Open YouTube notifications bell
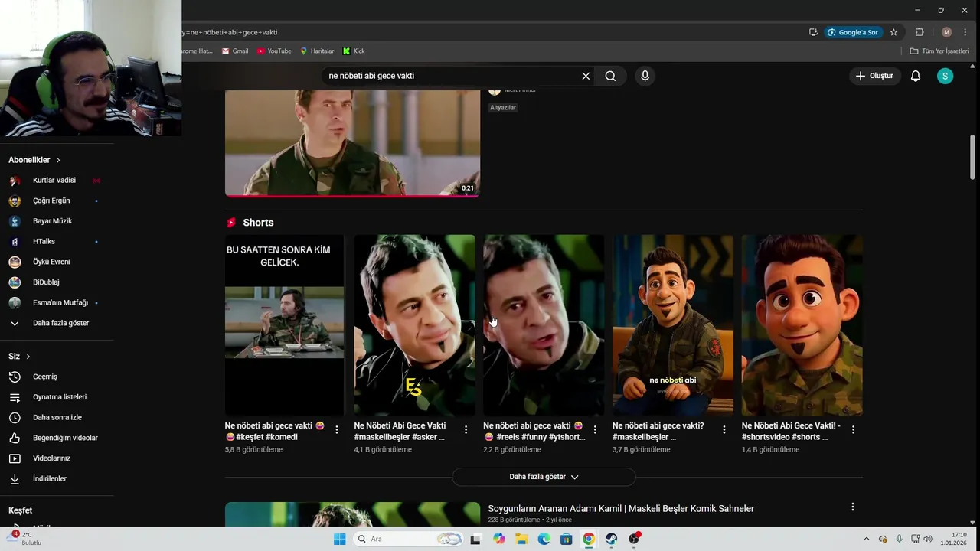Screen dimensions: 980x551 [x=916, y=76]
